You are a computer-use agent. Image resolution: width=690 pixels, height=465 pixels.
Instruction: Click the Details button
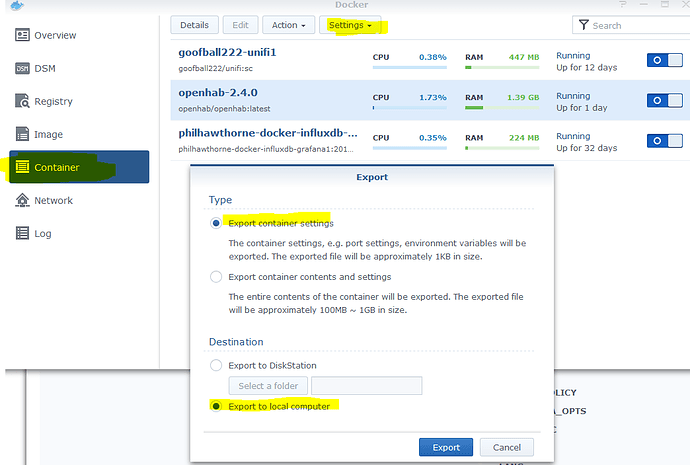(x=194, y=25)
